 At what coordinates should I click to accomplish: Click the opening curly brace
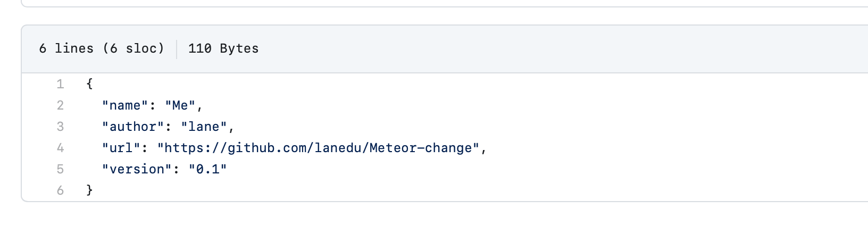[89, 84]
